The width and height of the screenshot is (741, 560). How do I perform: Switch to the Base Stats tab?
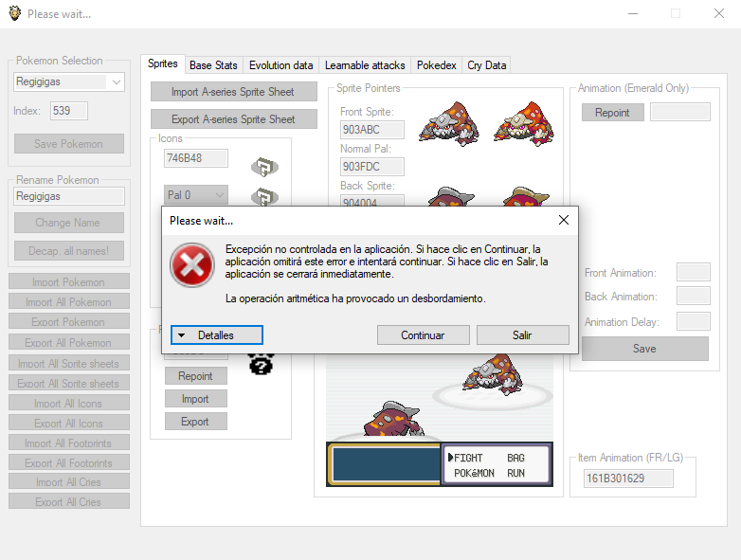tap(213, 65)
